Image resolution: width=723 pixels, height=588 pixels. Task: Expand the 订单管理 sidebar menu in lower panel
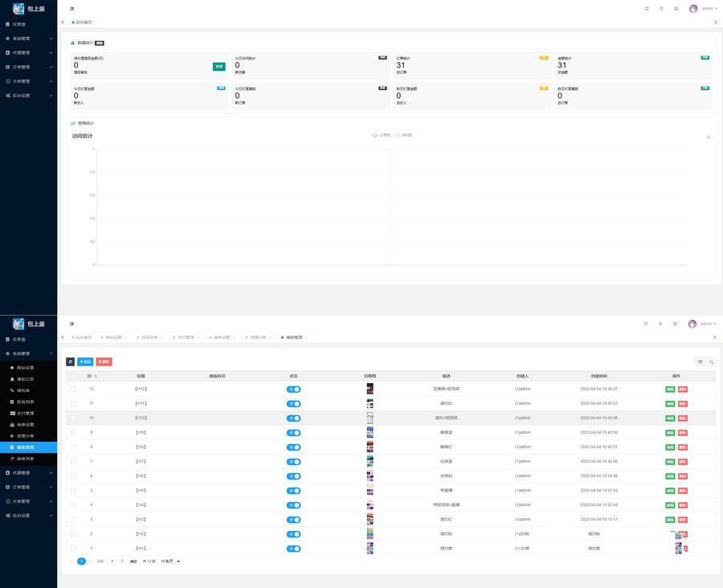click(29, 487)
